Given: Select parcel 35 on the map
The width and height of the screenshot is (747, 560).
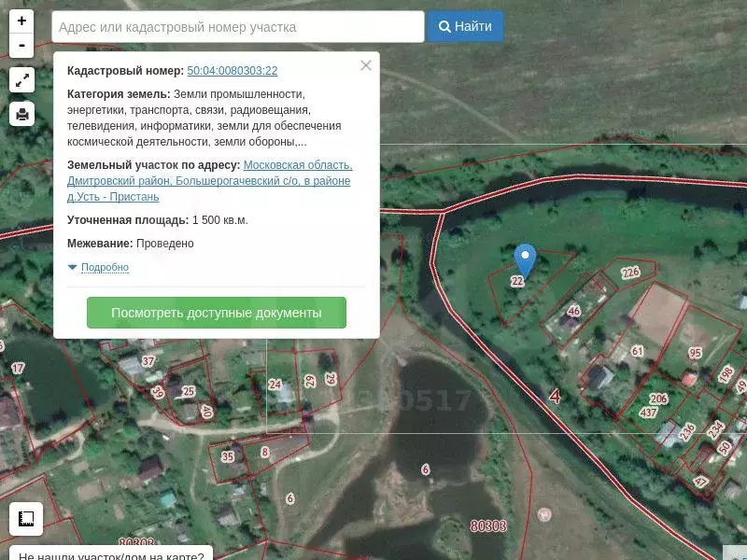Looking at the screenshot, I should [228, 456].
